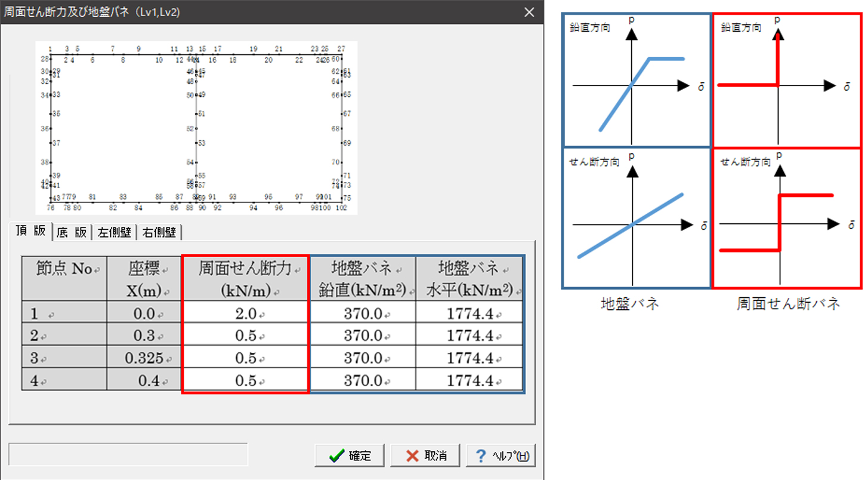Click blue 鉛直方向 ground spring graph
The width and height of the screenshot is (868, 480).
coord(636,81)
